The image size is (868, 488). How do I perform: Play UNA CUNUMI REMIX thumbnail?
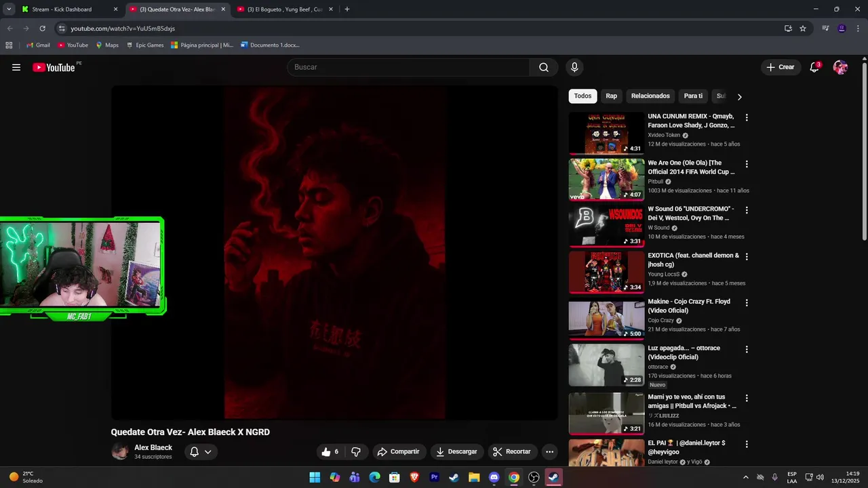[x=606, y=134]
